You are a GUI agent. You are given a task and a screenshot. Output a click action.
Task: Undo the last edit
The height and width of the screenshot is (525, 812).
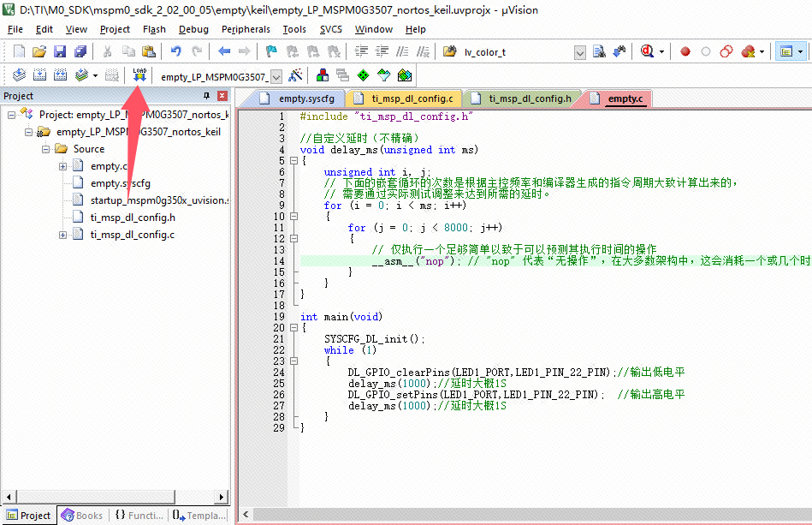[x=176, y=51]
